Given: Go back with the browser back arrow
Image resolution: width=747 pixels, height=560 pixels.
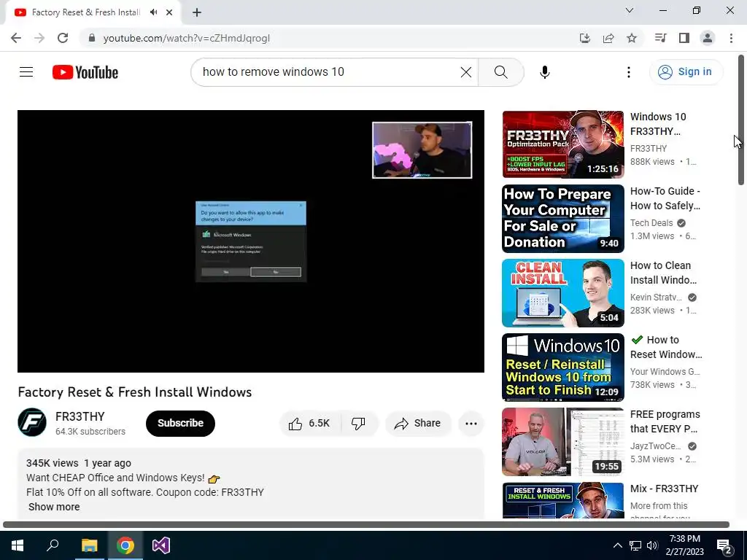Looking at the screenshot, I should 16,38.
